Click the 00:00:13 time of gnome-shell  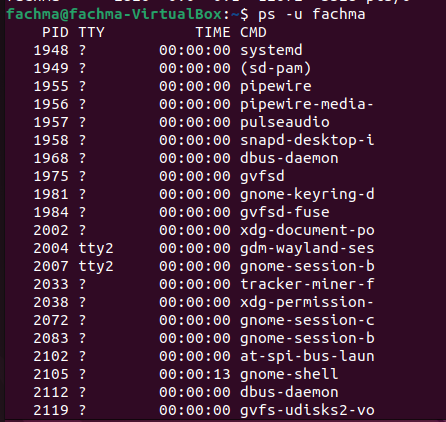click(x=195, y=374)
